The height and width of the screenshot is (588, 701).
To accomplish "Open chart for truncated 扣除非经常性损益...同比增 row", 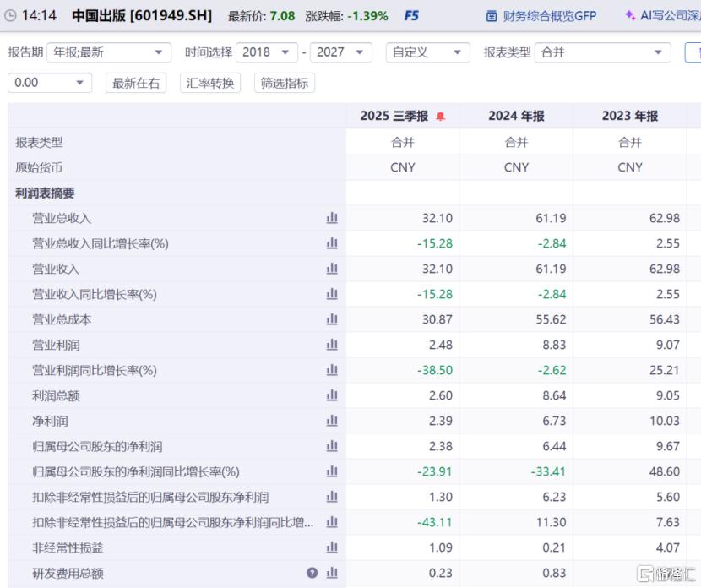I will 332,522.
